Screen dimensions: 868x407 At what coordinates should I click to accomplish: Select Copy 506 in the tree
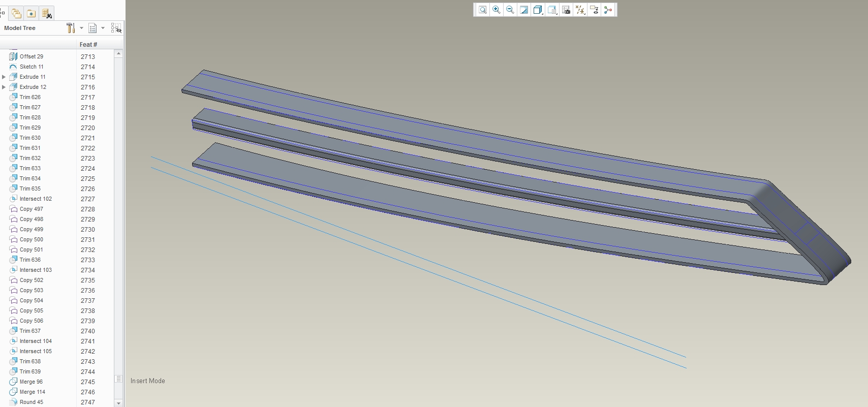(32, 321)
